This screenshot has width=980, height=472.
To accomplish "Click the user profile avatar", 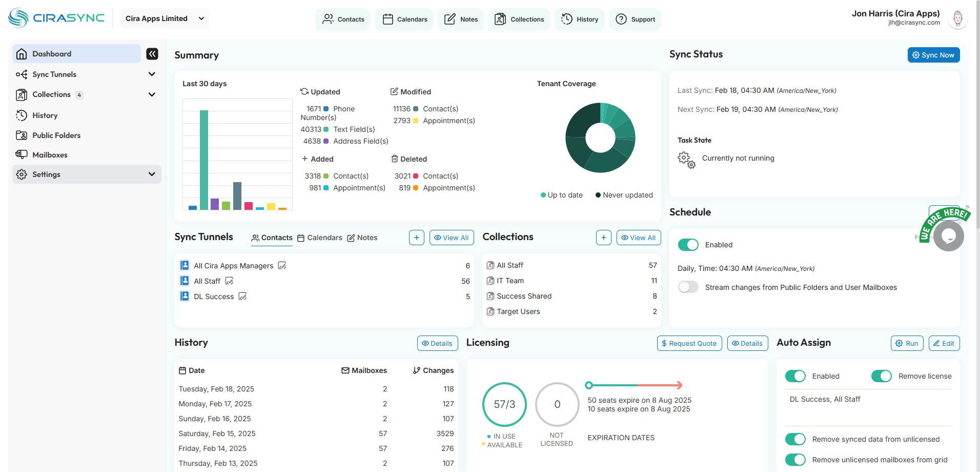I will click(x=957, y=19).
